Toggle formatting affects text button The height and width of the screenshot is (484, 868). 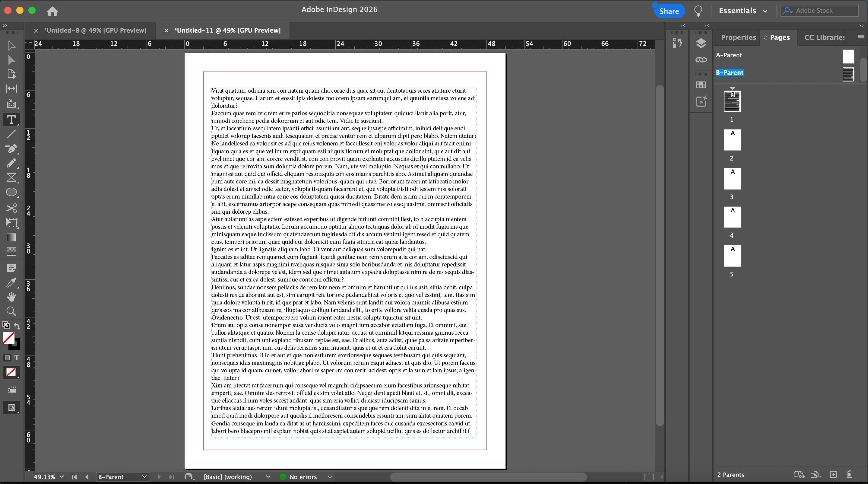[x=17, y=358]
